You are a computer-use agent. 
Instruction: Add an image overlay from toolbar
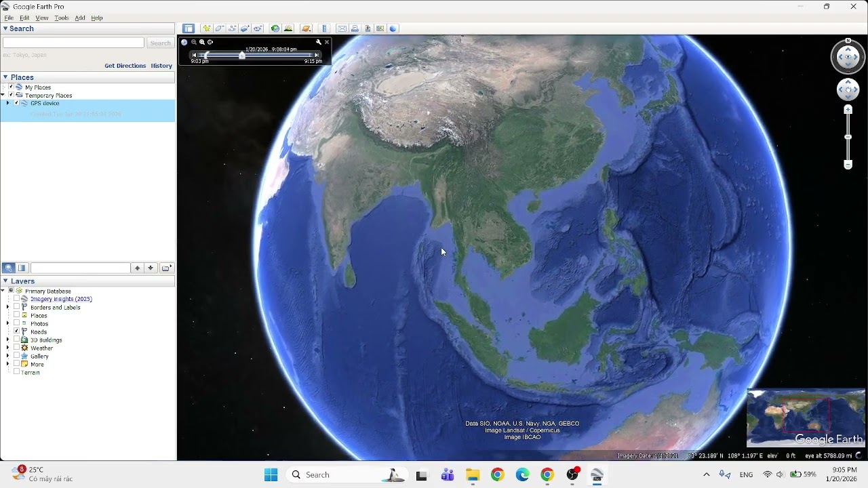click(245, 28)
